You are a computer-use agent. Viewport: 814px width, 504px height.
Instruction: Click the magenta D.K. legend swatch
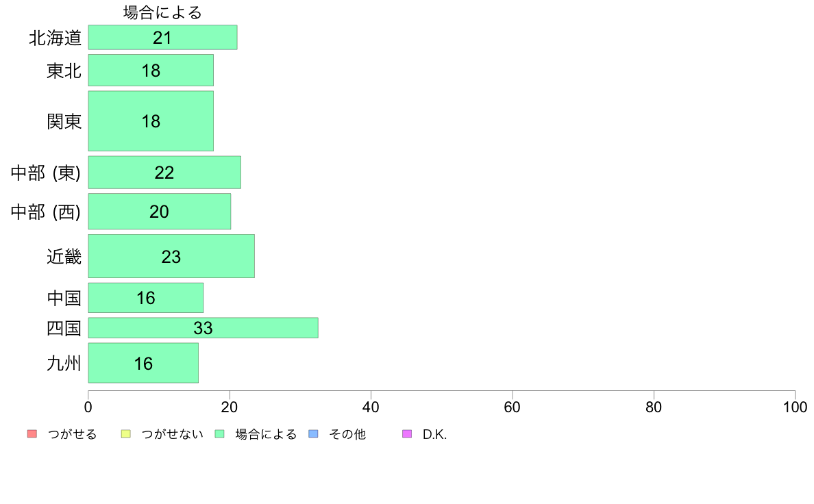click(x=407, y=434)
